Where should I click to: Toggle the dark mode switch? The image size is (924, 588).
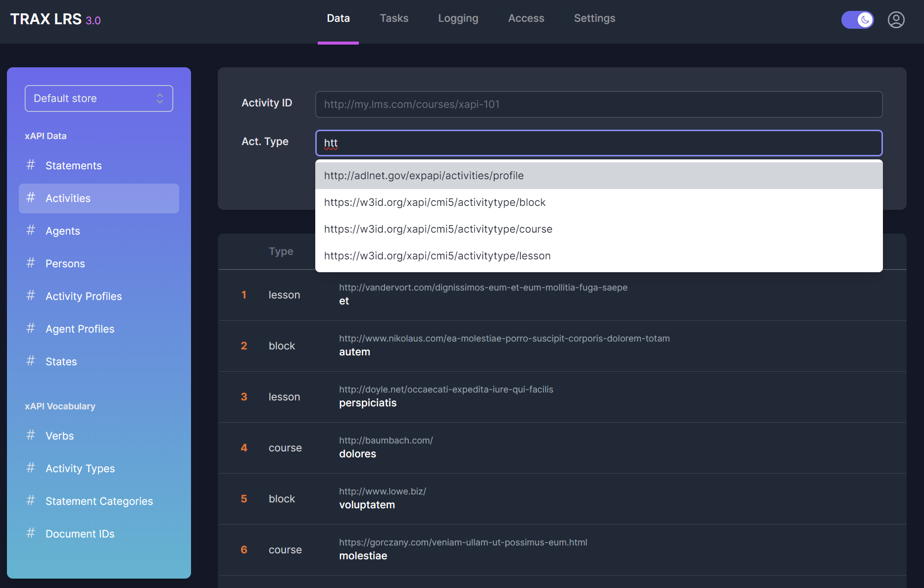tap(857, 20)
